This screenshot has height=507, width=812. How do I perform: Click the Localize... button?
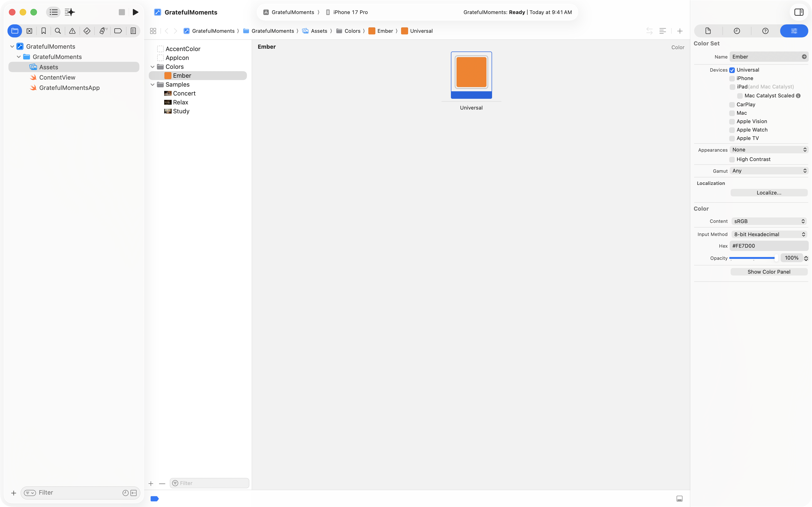pyautogui.click(x=769, y=193)
